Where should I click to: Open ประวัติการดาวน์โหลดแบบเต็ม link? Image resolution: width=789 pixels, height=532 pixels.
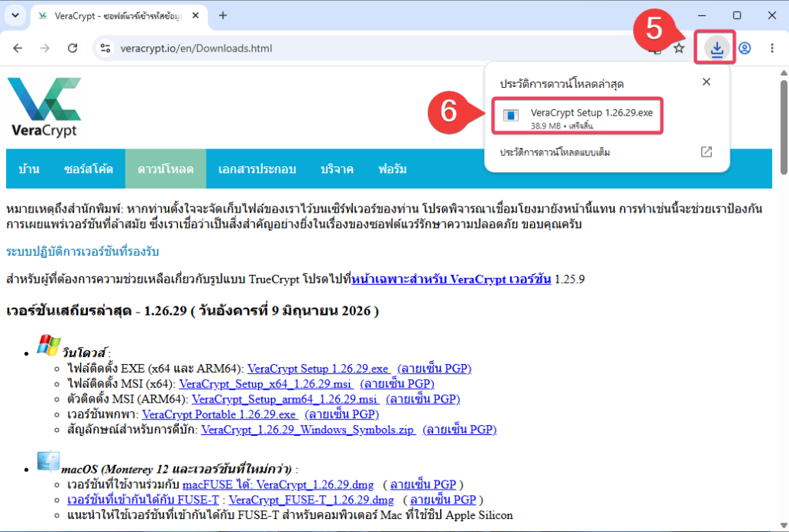555,152
